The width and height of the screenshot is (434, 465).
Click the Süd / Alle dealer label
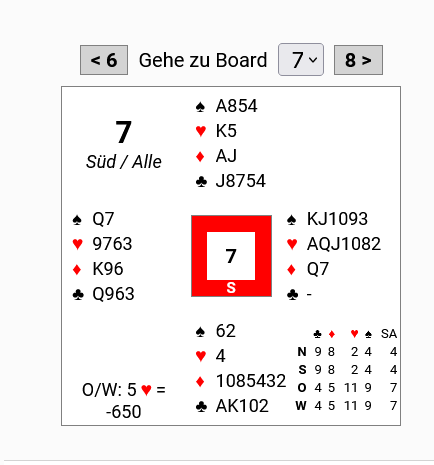coord(124,162)
